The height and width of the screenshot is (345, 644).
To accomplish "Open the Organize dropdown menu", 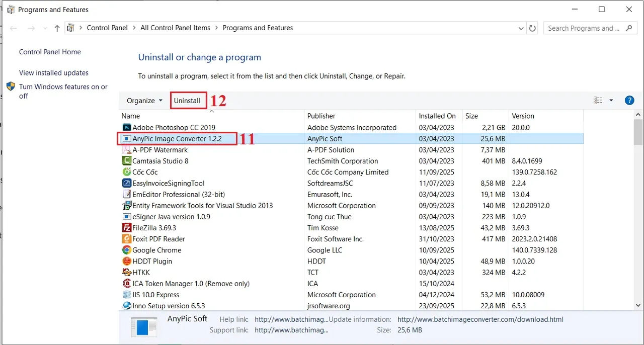I will pyautogui.click(x=144, y=101).
